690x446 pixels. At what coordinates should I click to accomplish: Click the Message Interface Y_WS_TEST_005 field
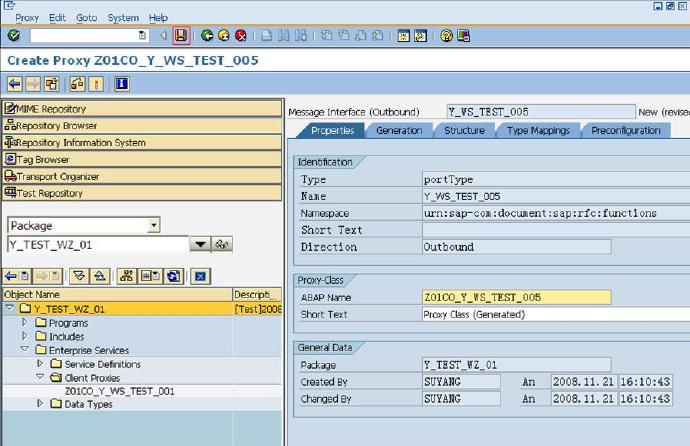[x=541, y=112]
